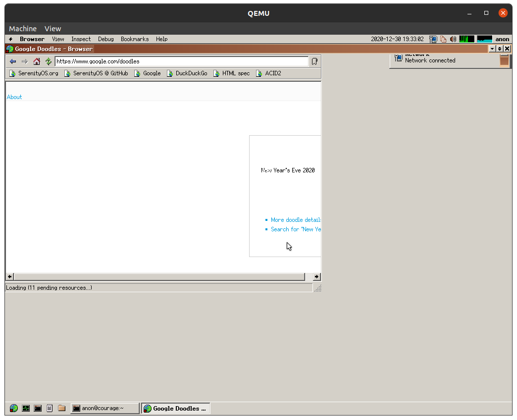
Task: Click the About link on the page
Action: (14, 97)
